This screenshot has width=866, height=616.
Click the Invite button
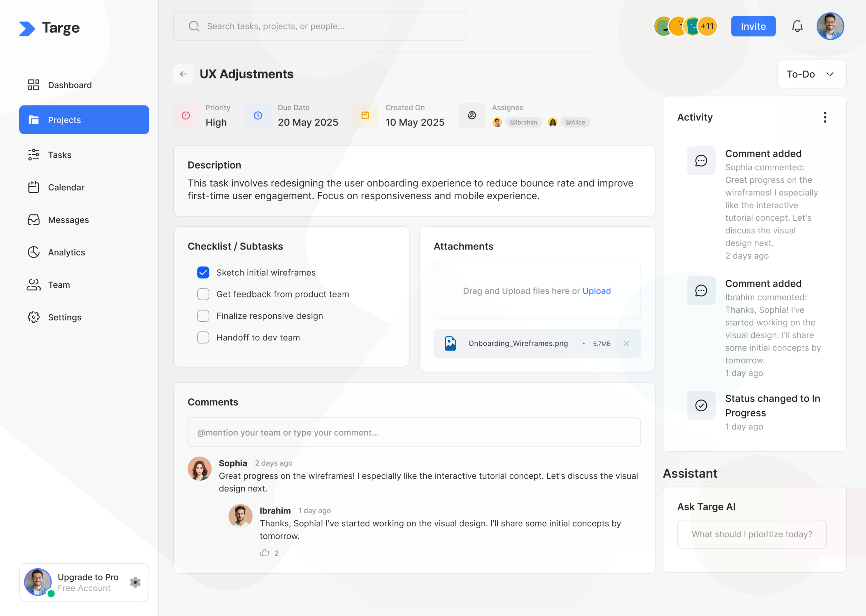pos(753,26)
